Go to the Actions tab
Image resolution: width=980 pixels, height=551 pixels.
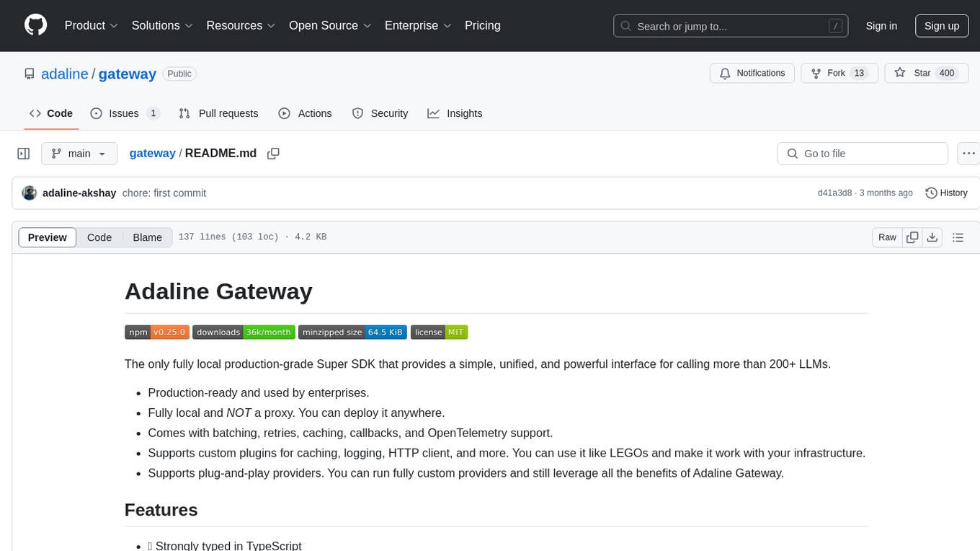point(305,113)
